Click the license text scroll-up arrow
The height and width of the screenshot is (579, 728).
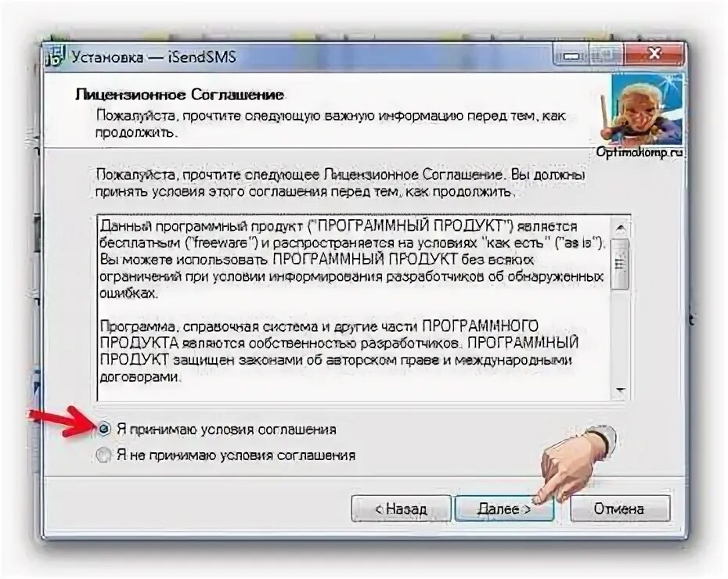click(x=620, y=228)
